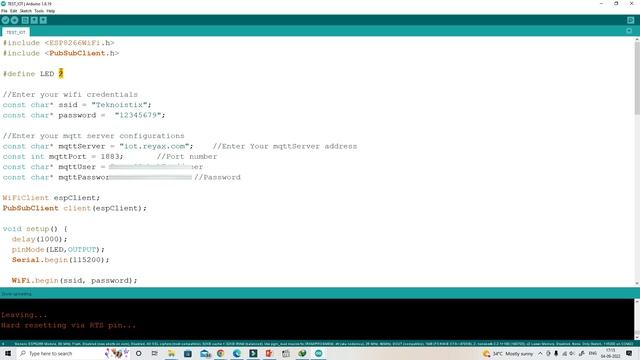Click the "Done uploading" status message
Image resolution: width=640 pixels, height=360 pixels.
[x=16, y=293]
